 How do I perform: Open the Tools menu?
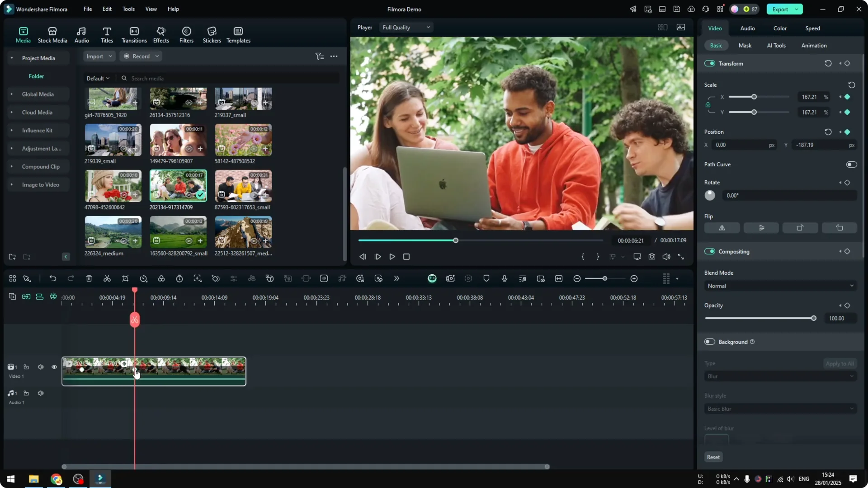point(128,9)
